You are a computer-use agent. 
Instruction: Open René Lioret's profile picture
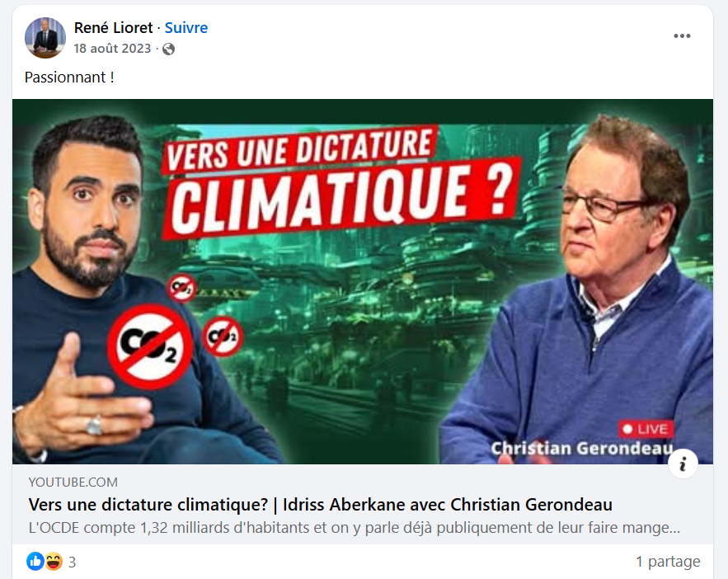(x=45, y=38)
